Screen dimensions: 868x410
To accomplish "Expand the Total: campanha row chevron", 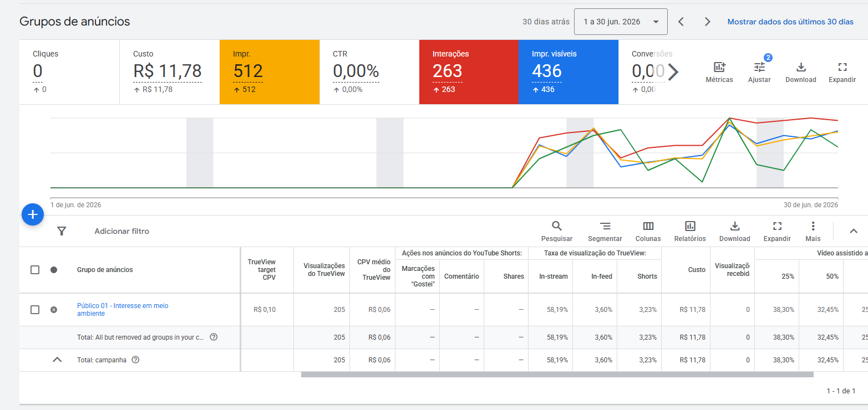I will click(57, 360).
